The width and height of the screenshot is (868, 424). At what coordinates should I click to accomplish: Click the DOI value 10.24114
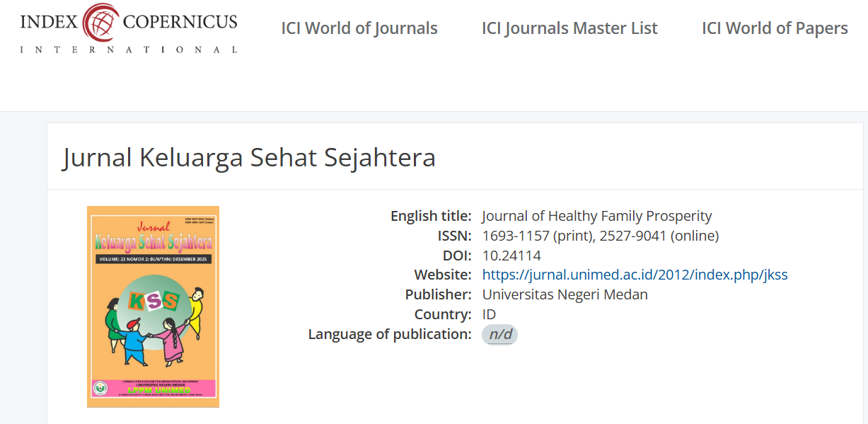511,256
